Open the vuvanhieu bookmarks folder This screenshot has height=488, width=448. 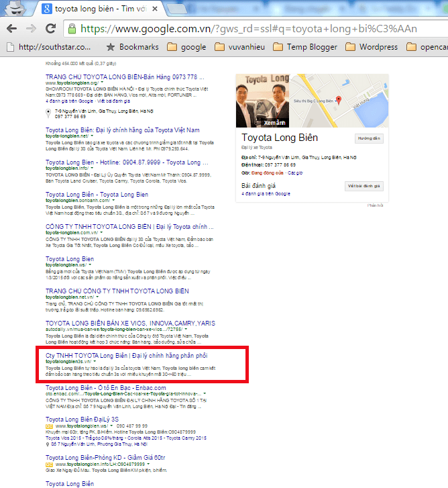pos(239,47)
